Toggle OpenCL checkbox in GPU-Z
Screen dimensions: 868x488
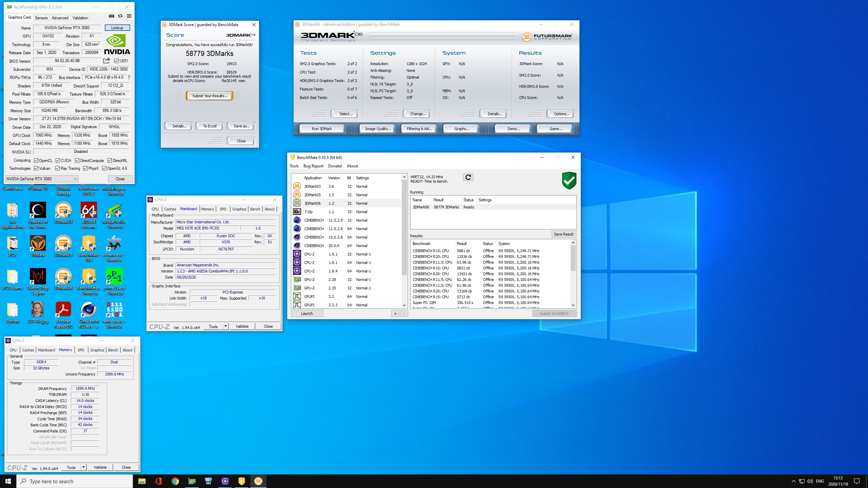point(36,161)
